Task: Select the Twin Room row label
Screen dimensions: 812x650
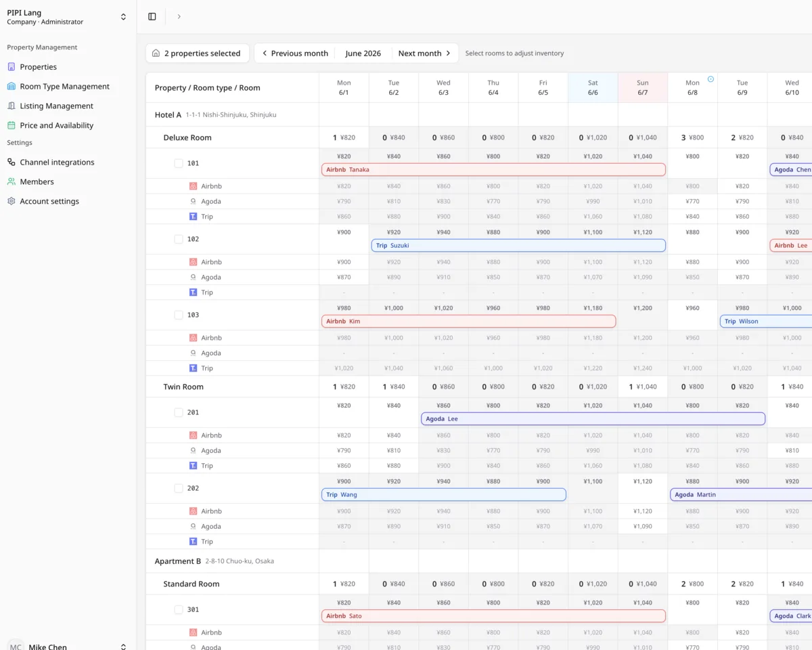Action: coord(183,387)
